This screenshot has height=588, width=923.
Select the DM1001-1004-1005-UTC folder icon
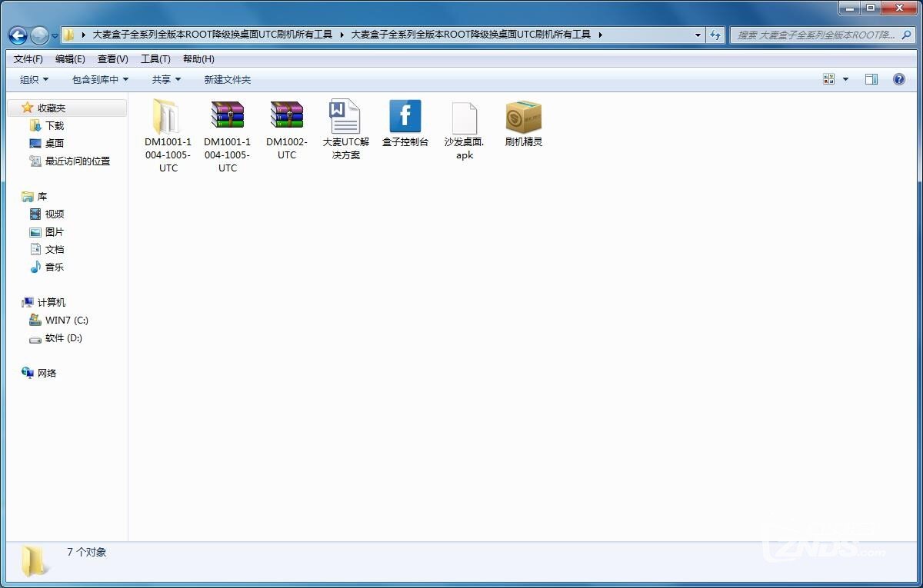click(x=168, y=116)
